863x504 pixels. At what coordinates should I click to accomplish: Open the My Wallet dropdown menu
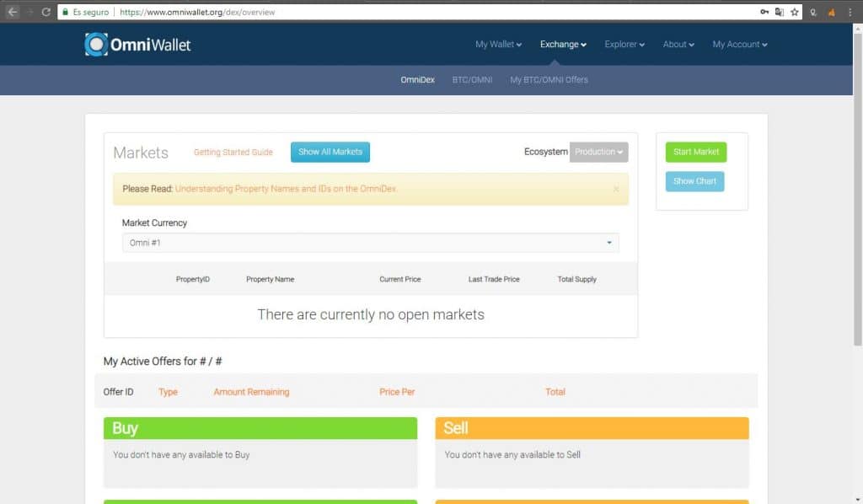pos(498,44)
